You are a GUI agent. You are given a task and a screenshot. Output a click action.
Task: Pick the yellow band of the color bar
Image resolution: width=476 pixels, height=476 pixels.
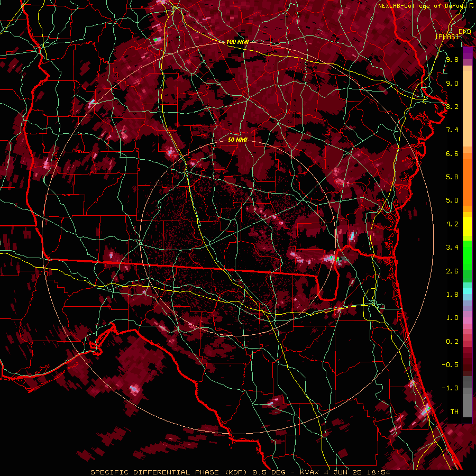point(467,226)
